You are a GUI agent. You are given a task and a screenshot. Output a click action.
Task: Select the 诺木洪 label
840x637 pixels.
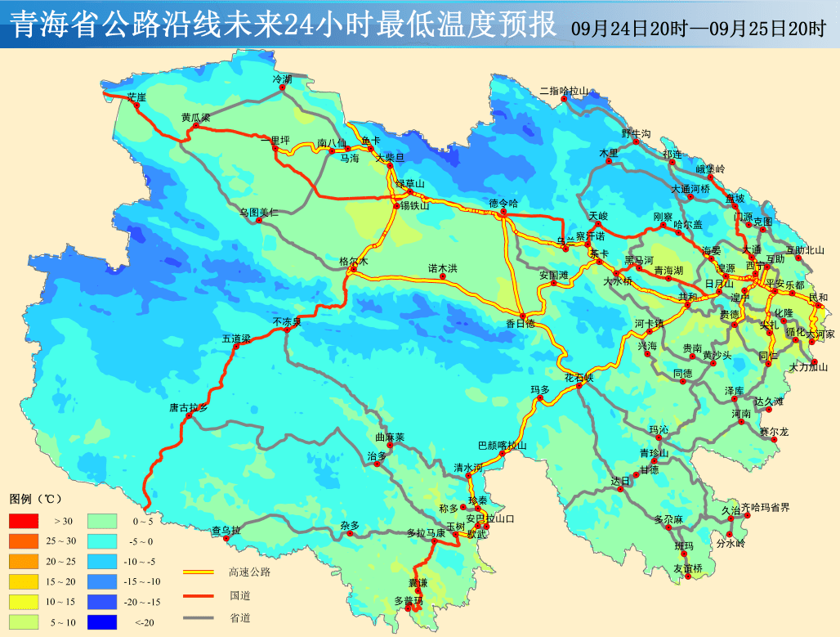443,268
